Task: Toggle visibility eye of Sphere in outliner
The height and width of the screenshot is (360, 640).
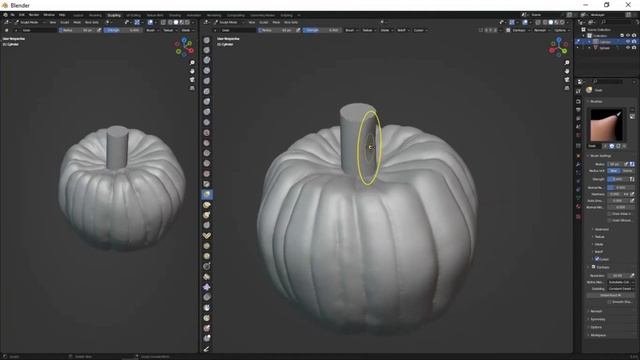Action: 628,48
